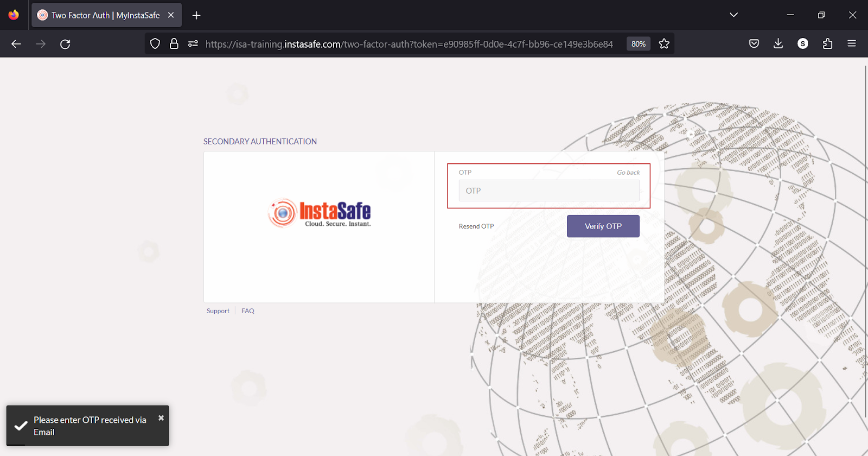Viewport: 868px width, 456px height.
Task: Reload the current page
Action: pyautogui.click(x=65, y=44)
